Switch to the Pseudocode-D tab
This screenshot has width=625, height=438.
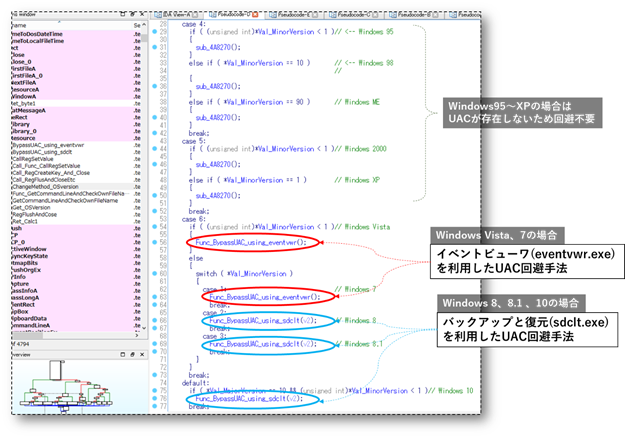(x=228, y=14)
